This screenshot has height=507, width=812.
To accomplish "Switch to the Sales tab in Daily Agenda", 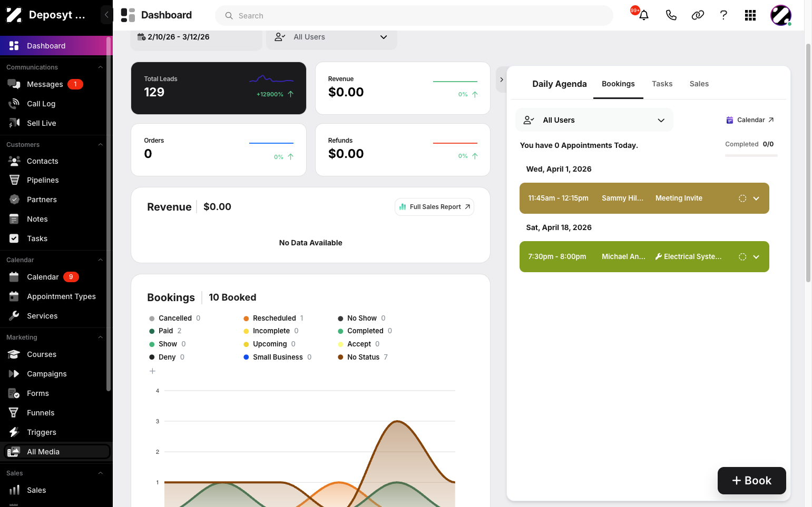I will pyautogui.click(x=699, y=84).
